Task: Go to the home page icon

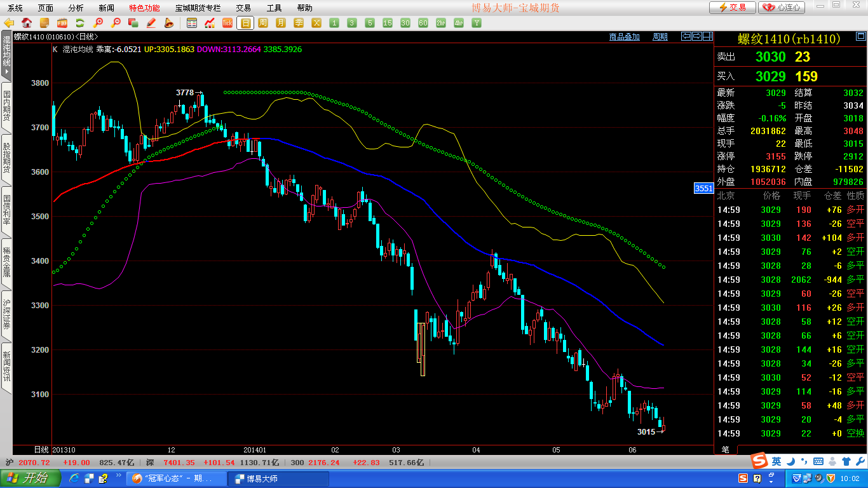Action: (x=27, y=23)
